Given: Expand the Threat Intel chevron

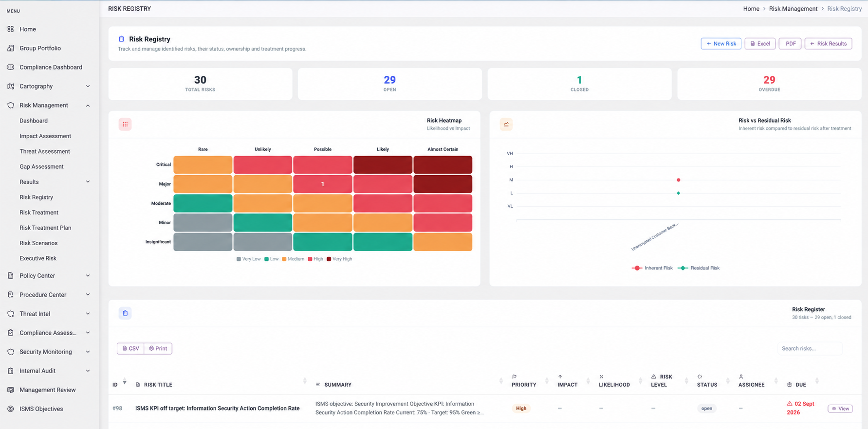Looking at the screenshot, I should tap(88, 314).
